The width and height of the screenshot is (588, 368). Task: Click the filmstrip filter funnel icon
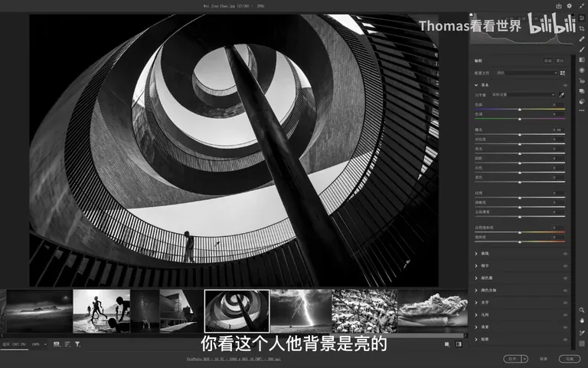77,344
